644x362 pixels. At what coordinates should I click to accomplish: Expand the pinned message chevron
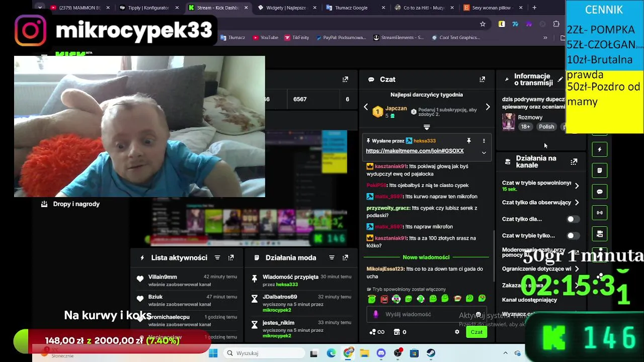pyautogui.click(x=484, y=152)
